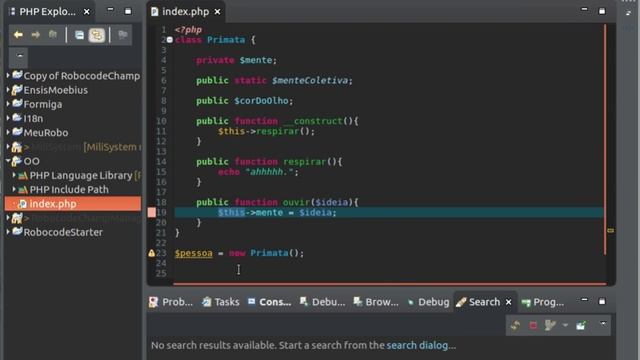Expand the Formiga project
The image size is (640, 360).
click(8, 104)
